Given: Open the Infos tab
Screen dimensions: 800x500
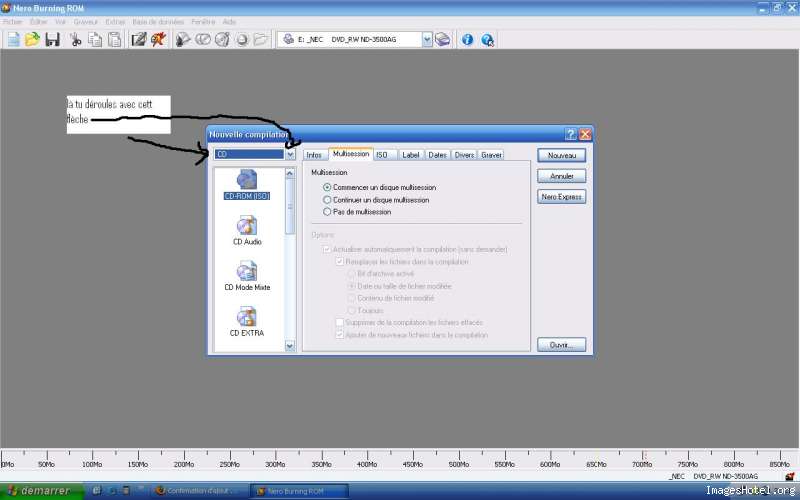Looking at the screenshot, I should click(x=314, y=155).
